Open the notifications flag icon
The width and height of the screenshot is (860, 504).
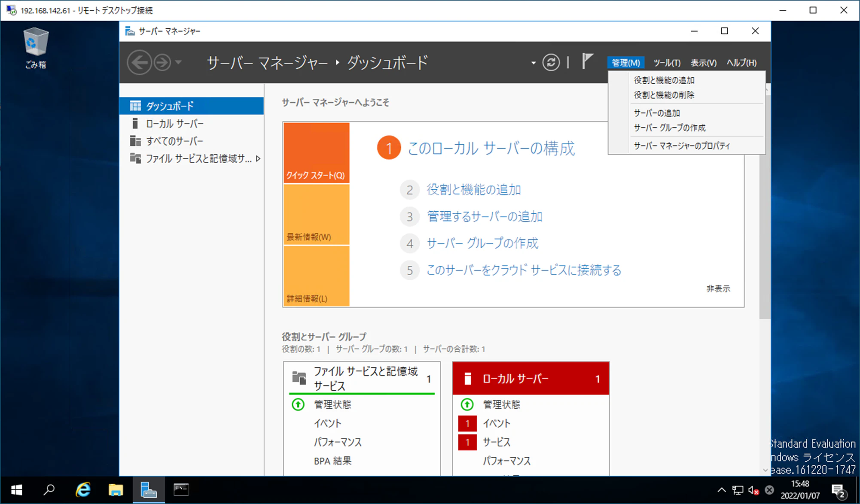(587, 61)
